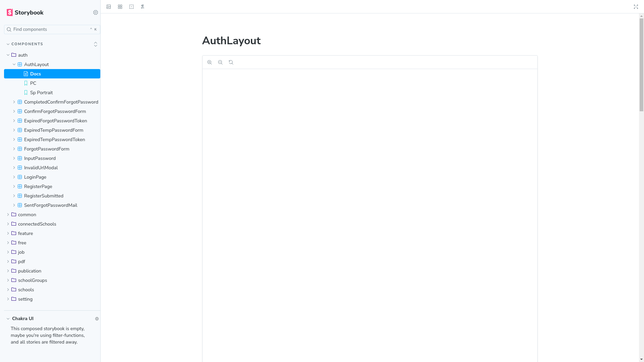The image size is (644, 362).
Task: Open the Storybook settings gear menu
Action: coord(96,12)
